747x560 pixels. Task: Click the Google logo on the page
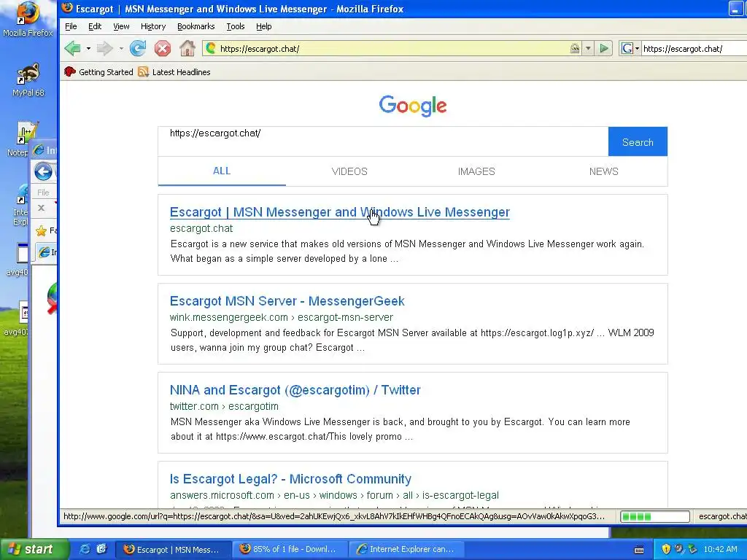[x=413, y=106]
